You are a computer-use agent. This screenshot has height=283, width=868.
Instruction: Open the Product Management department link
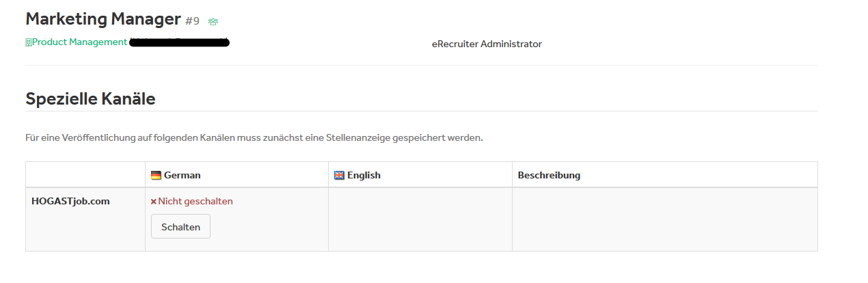(79, 42)
